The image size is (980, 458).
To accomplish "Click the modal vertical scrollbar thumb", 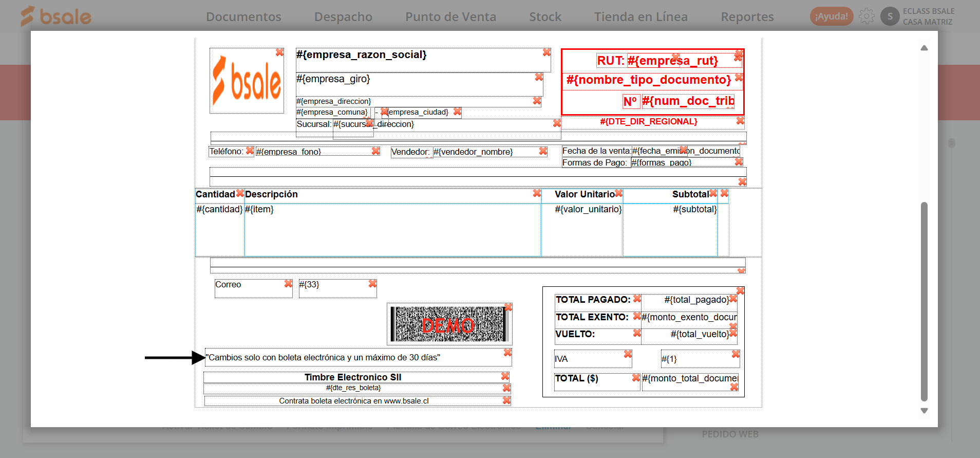I will click(924, 302).
